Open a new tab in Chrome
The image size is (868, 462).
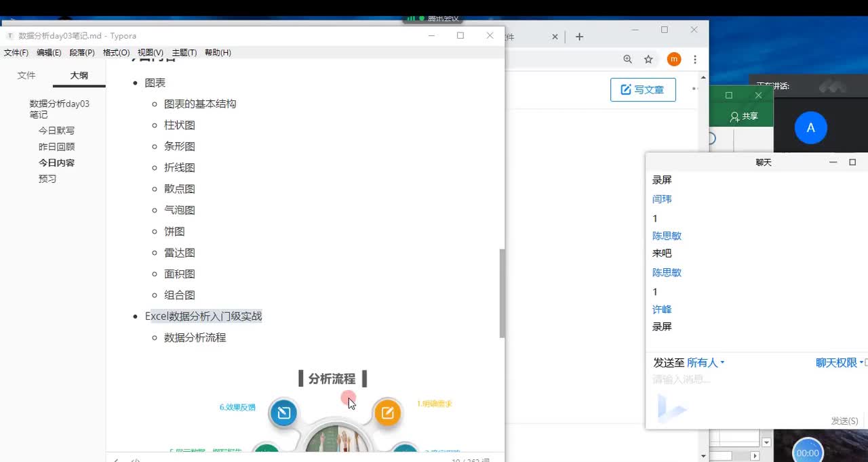pos(579,37)
